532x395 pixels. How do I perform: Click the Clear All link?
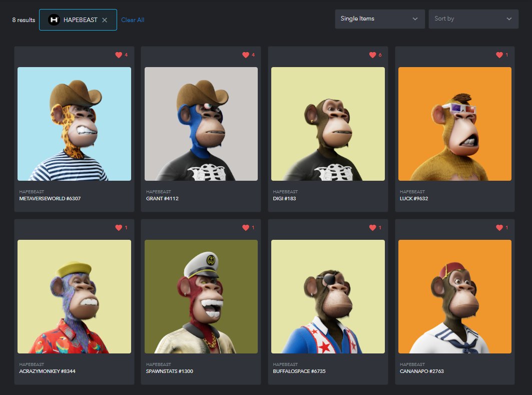point(133,20)
